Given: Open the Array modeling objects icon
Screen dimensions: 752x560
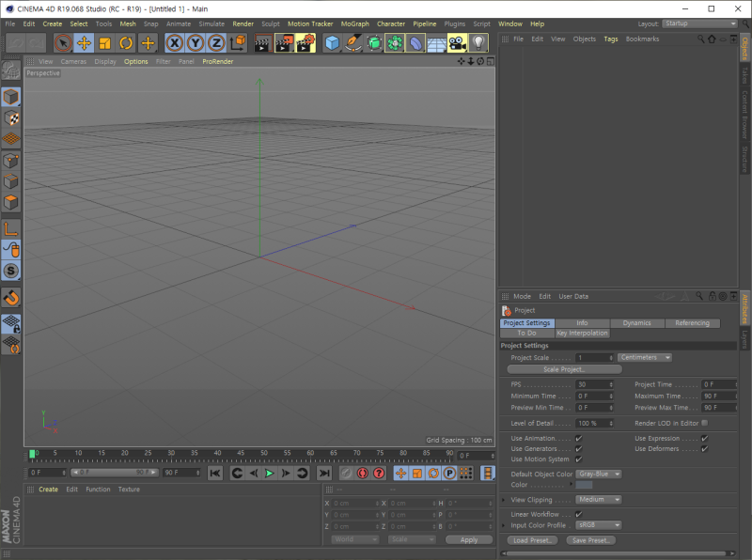Looking at the screenshot, I should (395, 43).
